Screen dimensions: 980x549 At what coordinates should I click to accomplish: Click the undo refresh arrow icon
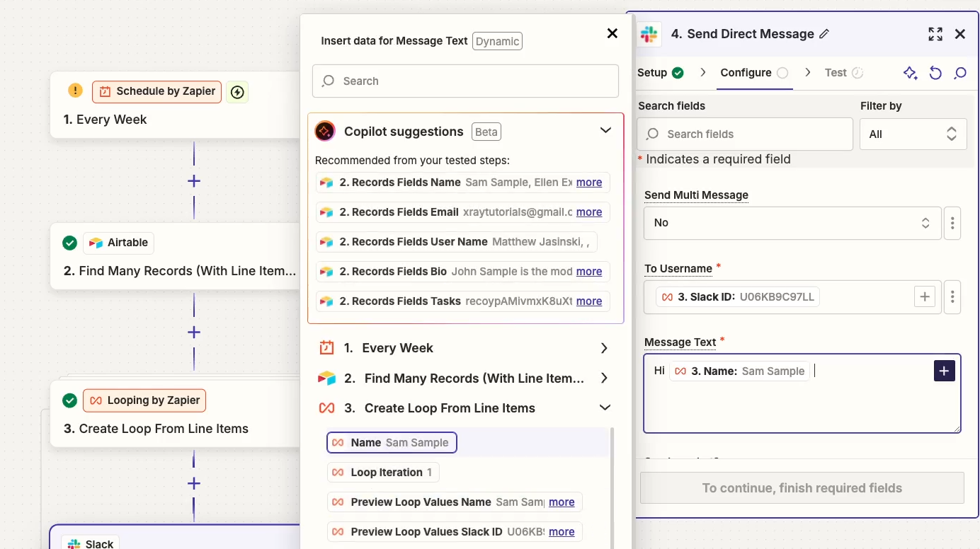tap(935, 73)
